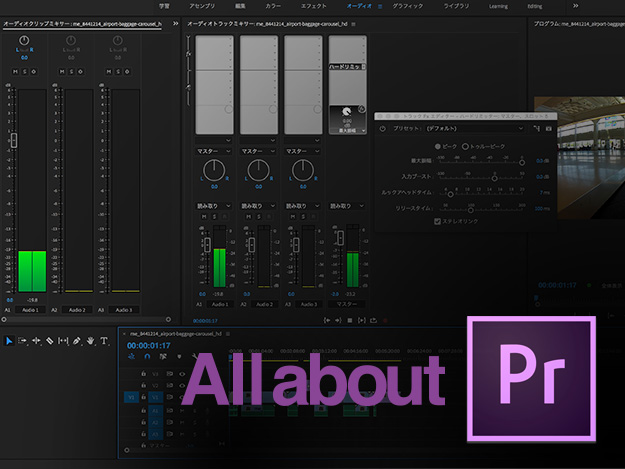Click Mute button on Audio 1 track mixer

click(x=203, y=216)
